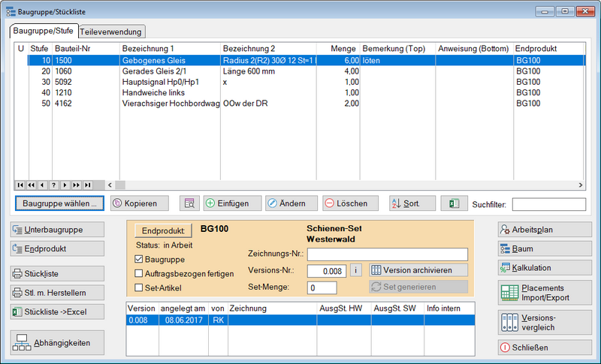The width and height of the screenshot is (601, 364).
Task: Go to the first record in navigator
Action: [20, 185]
